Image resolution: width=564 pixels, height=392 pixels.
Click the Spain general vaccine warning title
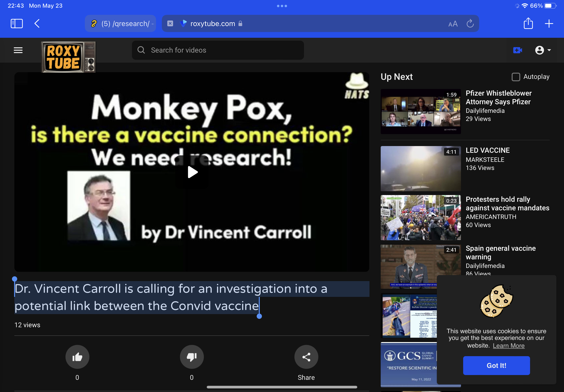[500, 252]
